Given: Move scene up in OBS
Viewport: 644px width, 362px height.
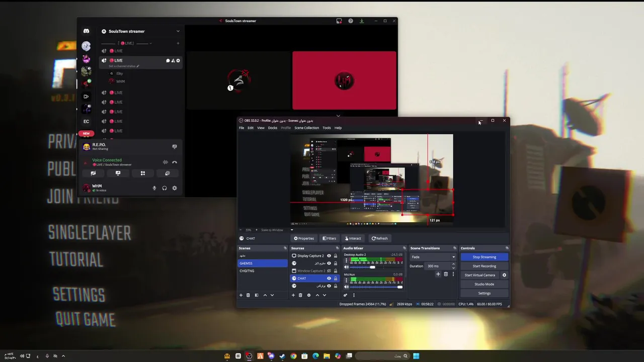Looking at the screenshot, I should click(265, 295).
